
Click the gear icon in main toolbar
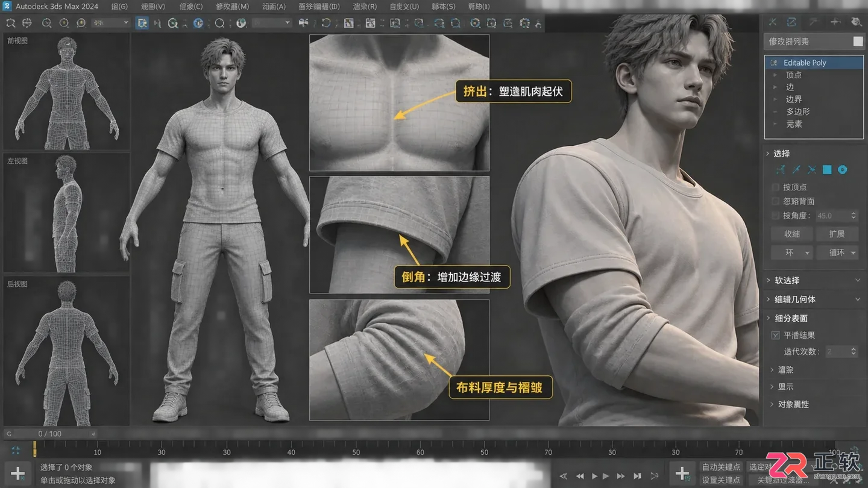[524, 23]
